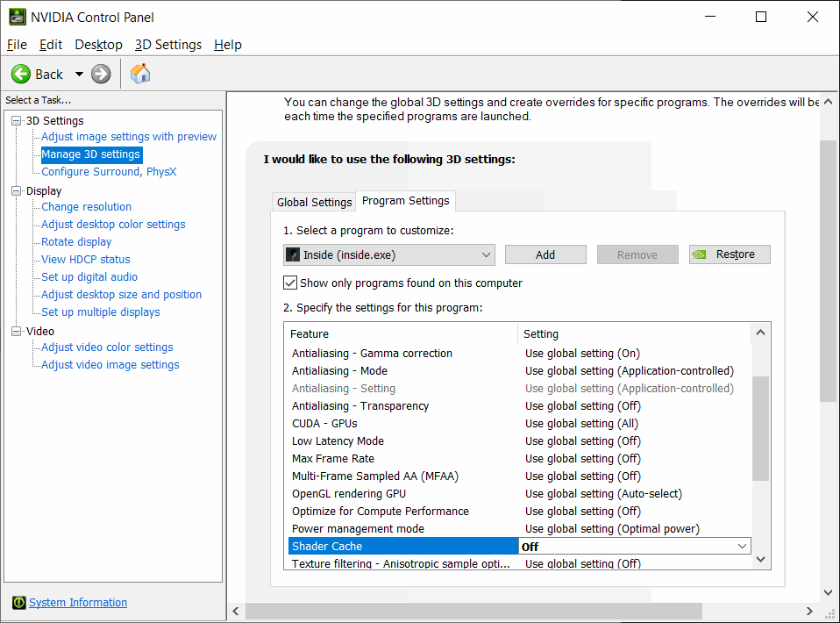Click the feature list scrollbar thumb
Viewport: 840px width, 623px height.
(x=761, y=428)
